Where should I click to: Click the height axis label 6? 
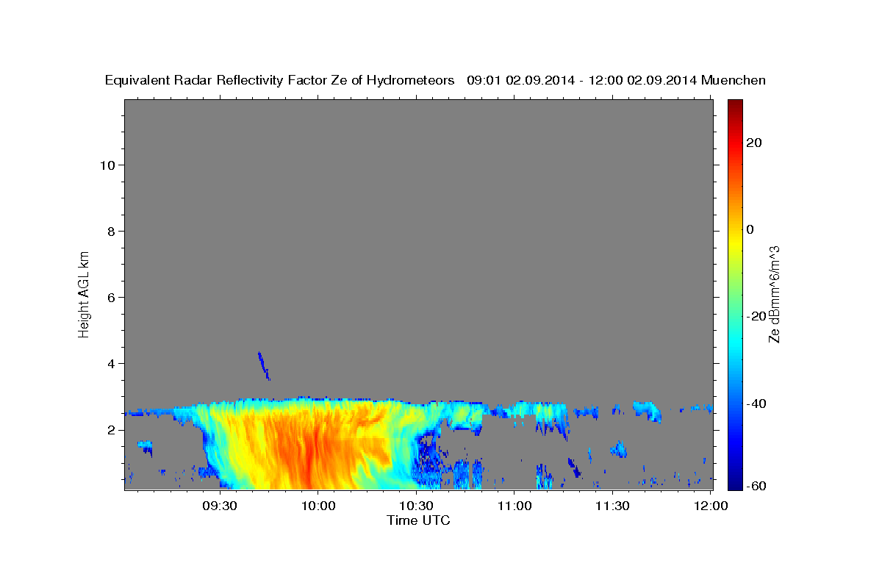coord(111,297)
